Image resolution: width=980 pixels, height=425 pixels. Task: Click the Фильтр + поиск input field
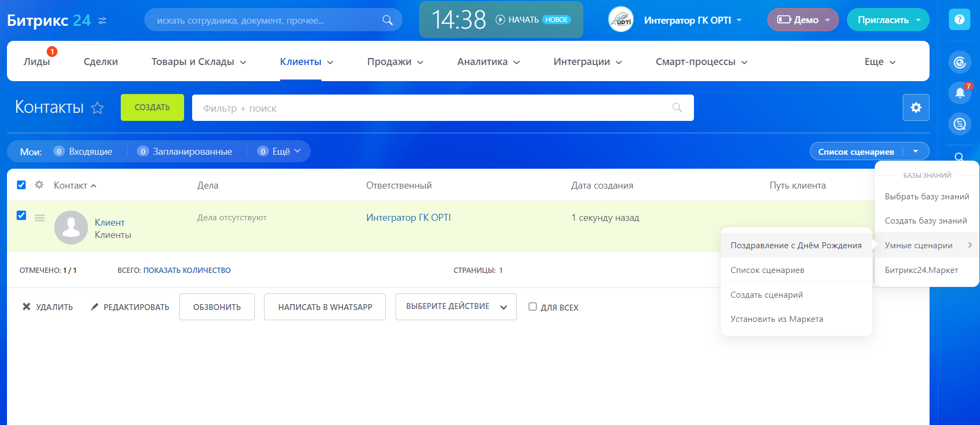(429, 108)
